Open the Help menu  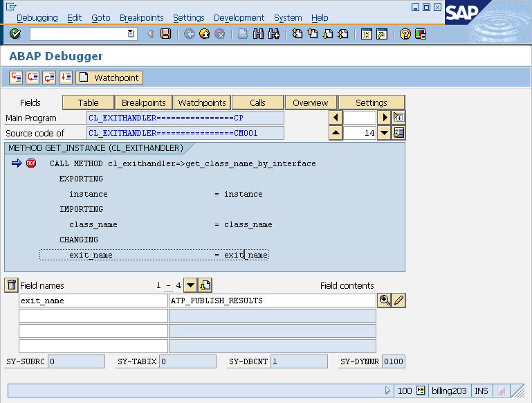pos(320,17)
